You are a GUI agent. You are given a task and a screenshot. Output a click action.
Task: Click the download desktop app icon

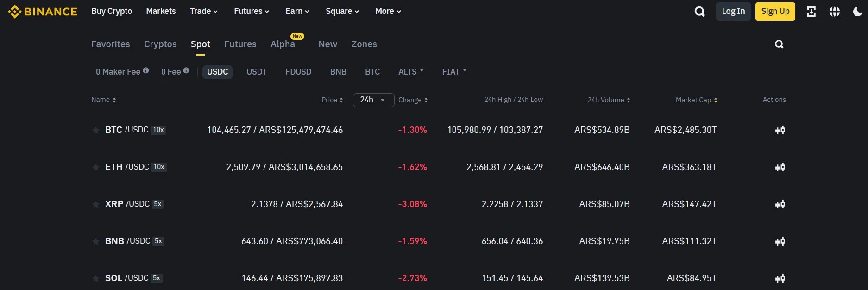point(811,11)
